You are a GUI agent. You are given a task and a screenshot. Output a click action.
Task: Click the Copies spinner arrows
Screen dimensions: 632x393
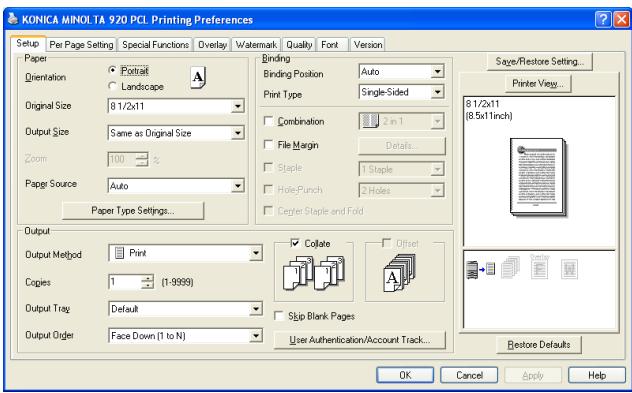click(x=148, y=282)
